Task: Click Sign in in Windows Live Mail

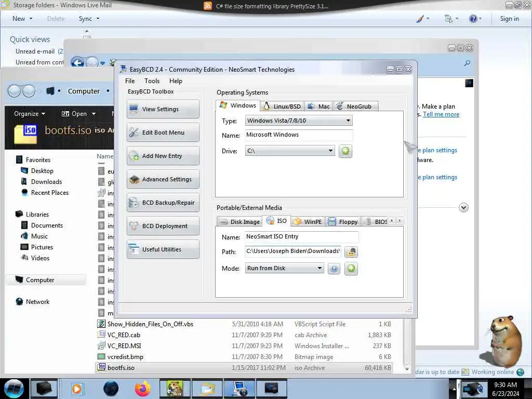Action: pos(509,19)
